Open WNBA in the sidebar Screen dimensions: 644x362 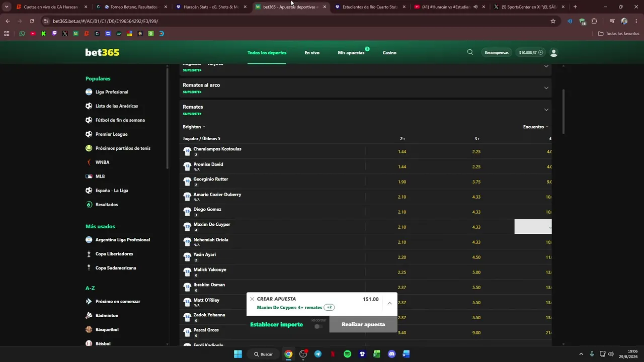pyautogui.click(x=102, y=162)
